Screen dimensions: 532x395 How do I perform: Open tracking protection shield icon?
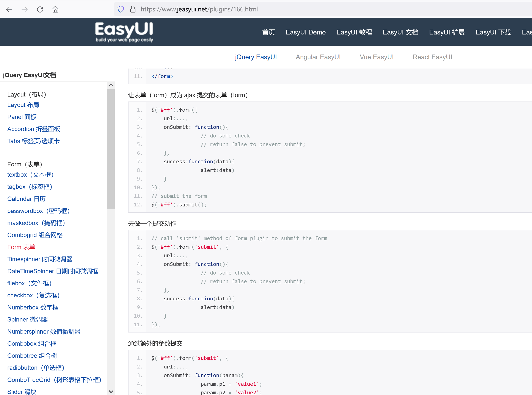[x=121, y=9]
